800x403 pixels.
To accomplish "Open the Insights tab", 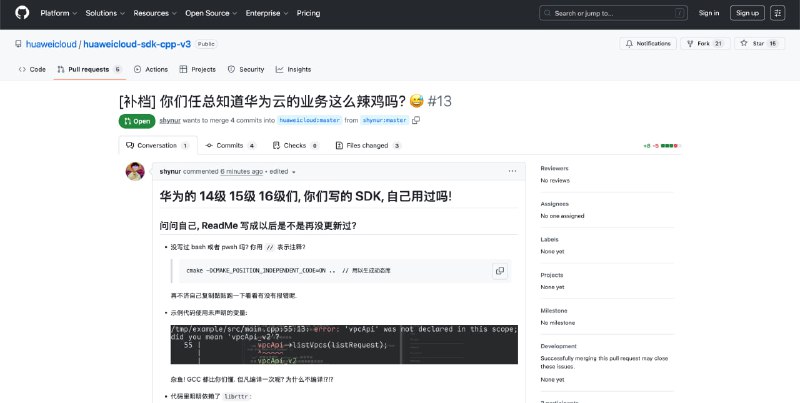I will click(293, 69).
